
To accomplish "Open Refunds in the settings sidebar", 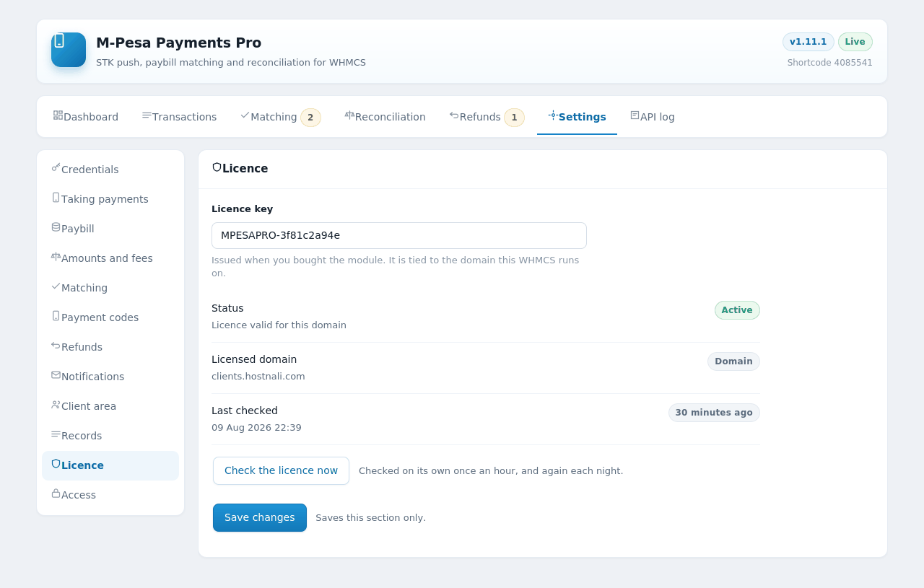I will (110, 347).
